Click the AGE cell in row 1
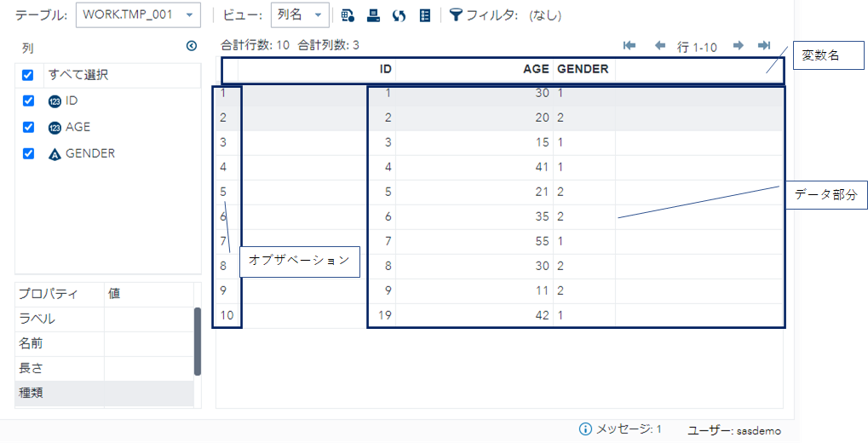 (474, 93)
